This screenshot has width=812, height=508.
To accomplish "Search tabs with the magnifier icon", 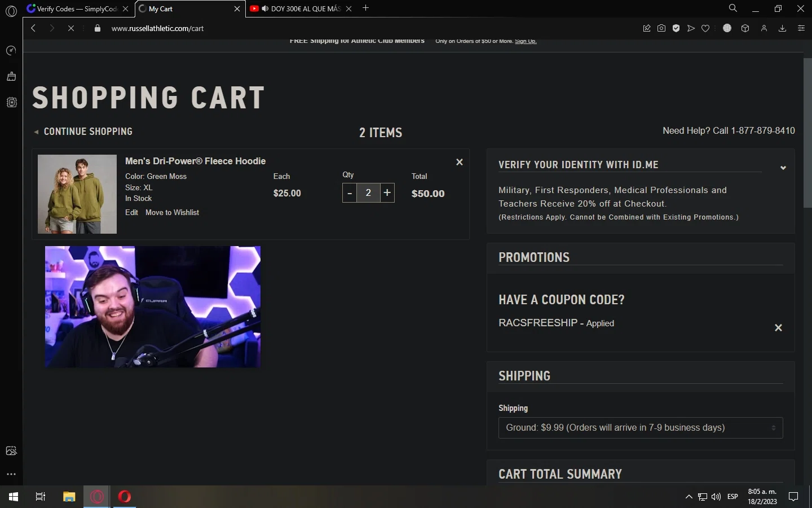I will [x=733, y=8].
